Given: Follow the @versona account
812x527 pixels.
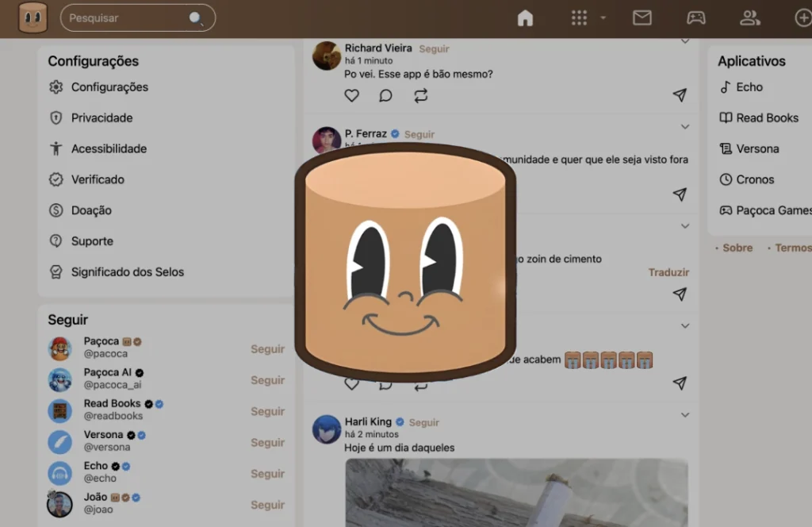Looking at the screenshot, I should tap(268, 442).
